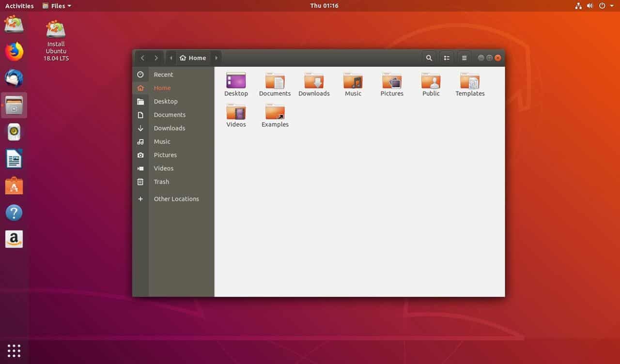Click the back navigation button
Screen dimensions: 620x364
pos(142,57)
